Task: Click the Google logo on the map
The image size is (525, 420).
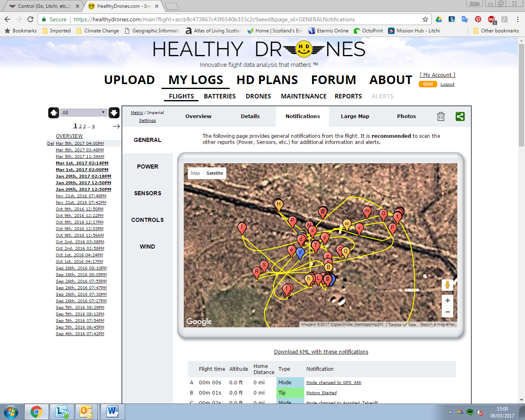Action: [x=199, y=322]
